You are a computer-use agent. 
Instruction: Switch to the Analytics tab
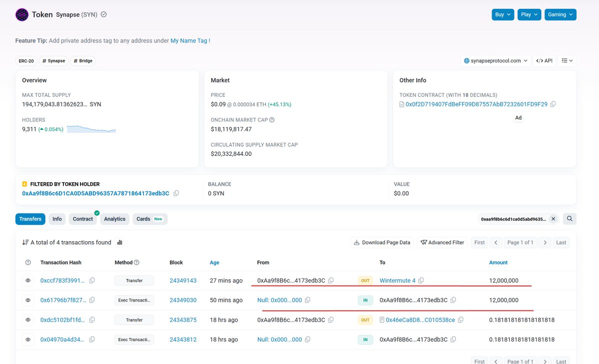point(114,219)
